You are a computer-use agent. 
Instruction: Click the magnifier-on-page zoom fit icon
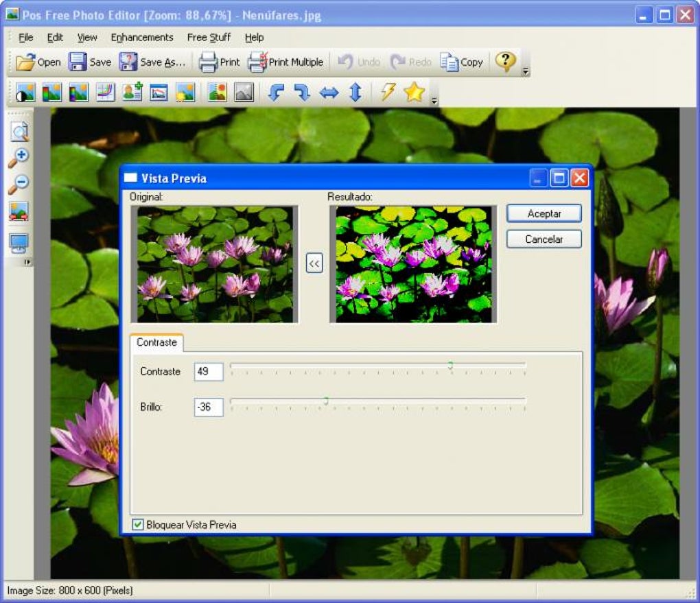point(19,131)
